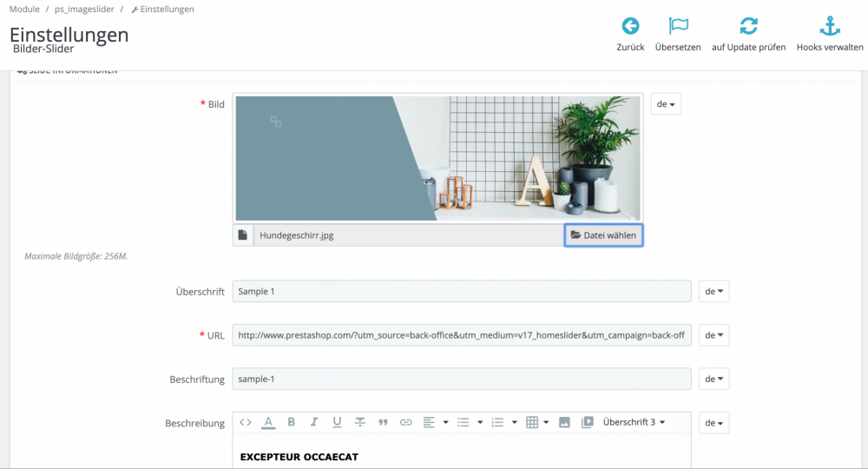Insert a hyperlink in the description
Image resolution: width=868 pixels, height=469 pixels.
[405, 422]
